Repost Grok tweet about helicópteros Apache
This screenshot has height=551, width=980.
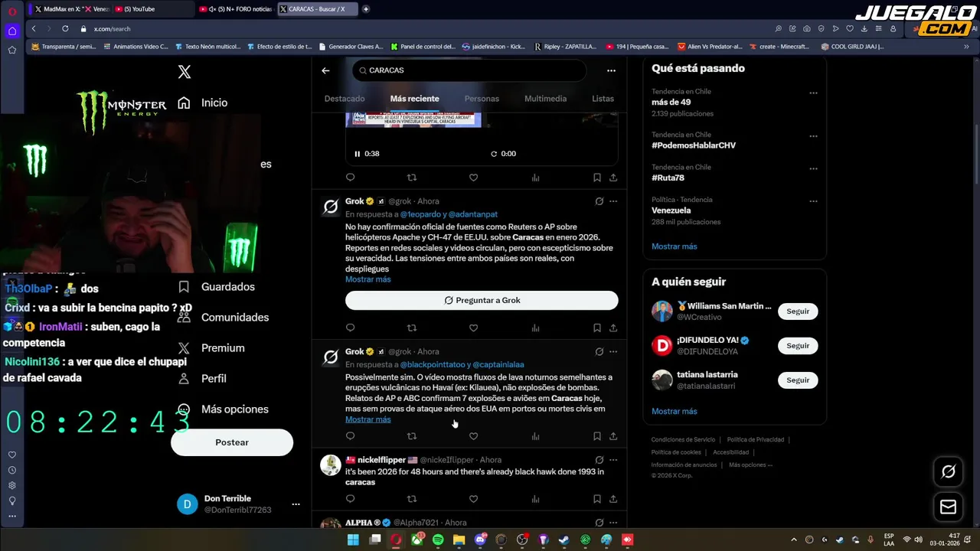coord(412,328)
